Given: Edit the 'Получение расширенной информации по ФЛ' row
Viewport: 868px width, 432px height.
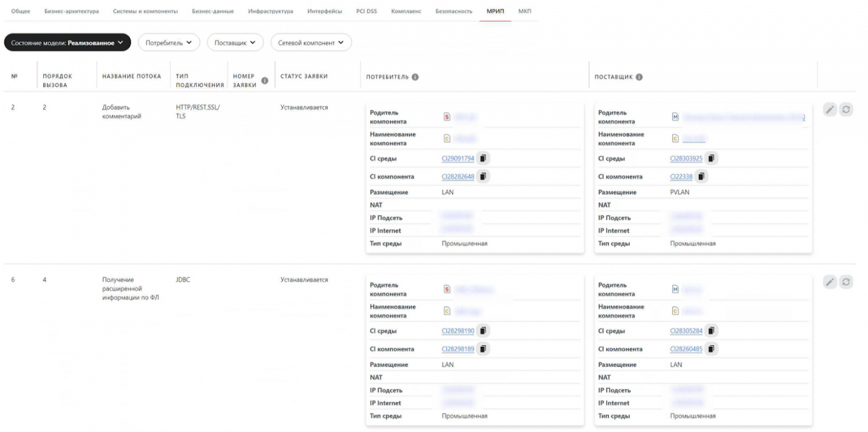Looking at the screenshot, I should coord(829,282).
